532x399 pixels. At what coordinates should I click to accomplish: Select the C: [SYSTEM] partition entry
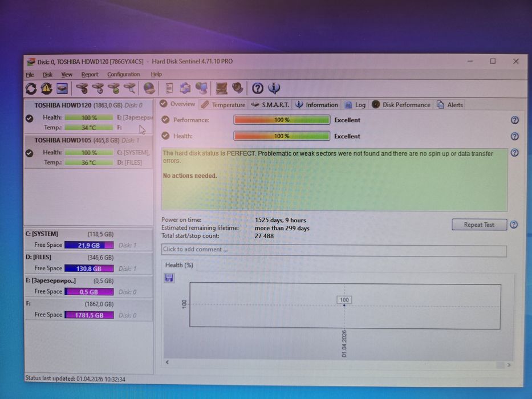tap(88, 239)
